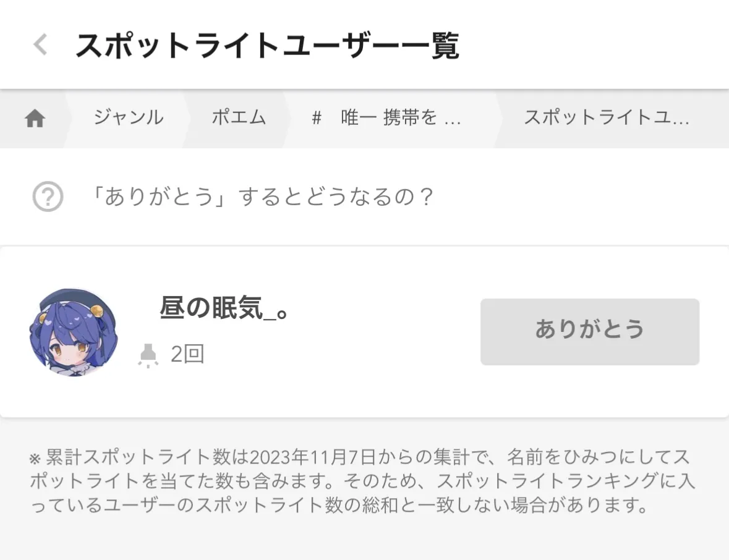729x560 pixels.
Task: Click the スポットライトユーザー一覧 page title
Action: click(x=267, y=46)
